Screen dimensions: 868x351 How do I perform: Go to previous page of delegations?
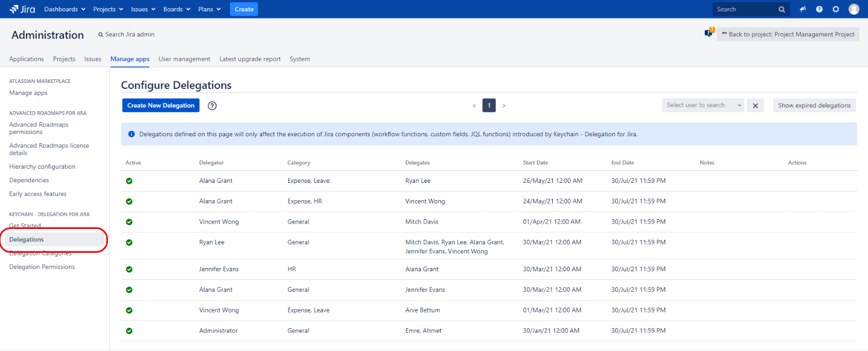(x=474, y=106)
